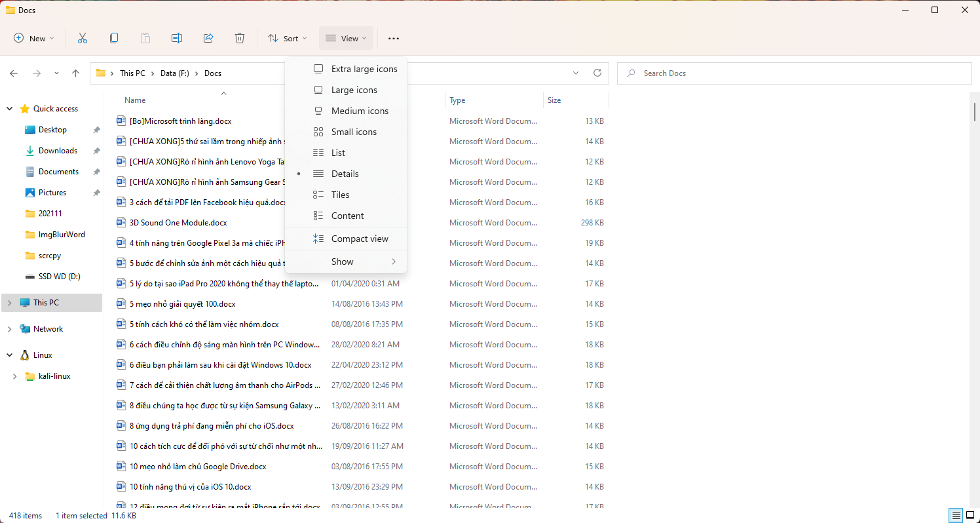Viewport: 980px width, 523px height.
Task: Sort by Type column header
Action: coord(457,100)
